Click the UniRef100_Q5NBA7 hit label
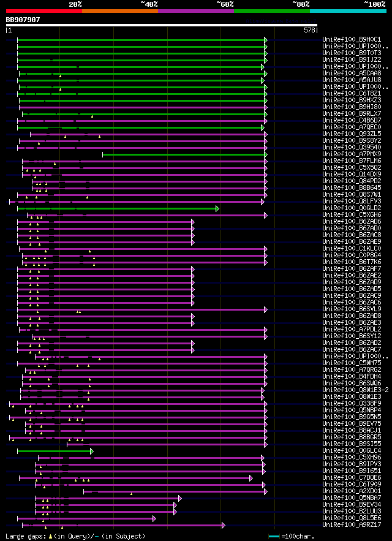392x541 pixels. click(352, 497)
